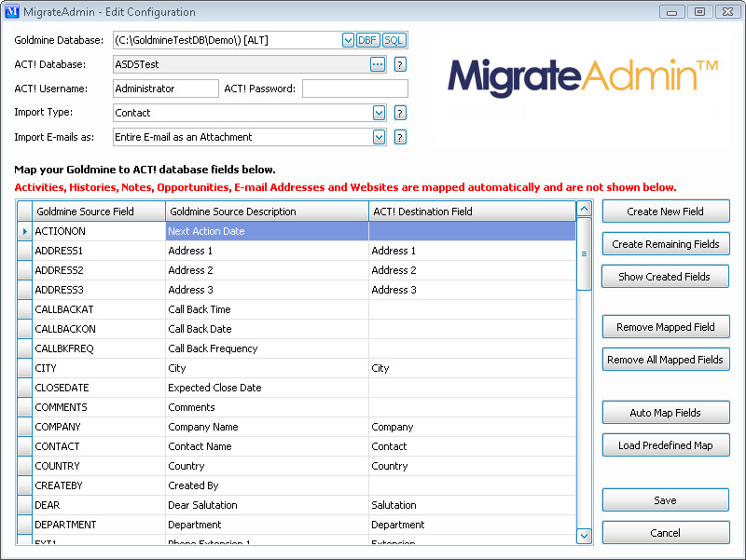746x560 pixels.
Task: Expand the Import Type dropdown
Action: pos(379,113)
